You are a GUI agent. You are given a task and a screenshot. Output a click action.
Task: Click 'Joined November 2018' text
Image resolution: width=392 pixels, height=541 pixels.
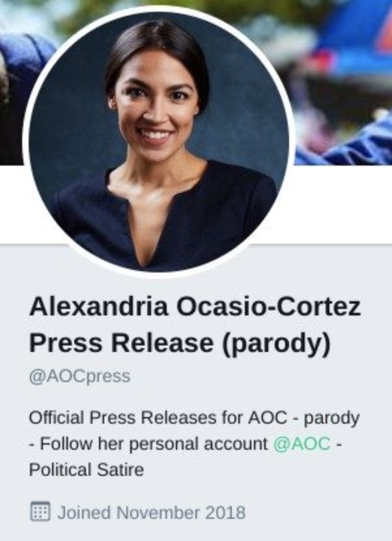click(151, 512)
